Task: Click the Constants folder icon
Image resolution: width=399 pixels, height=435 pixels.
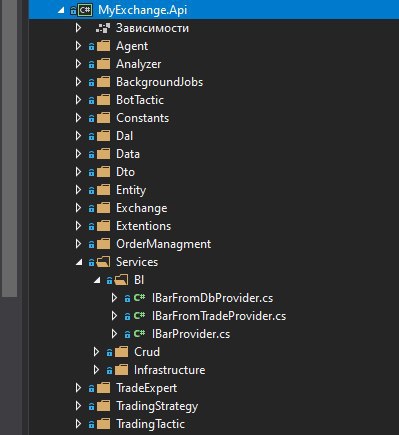Action: point(103,118)
